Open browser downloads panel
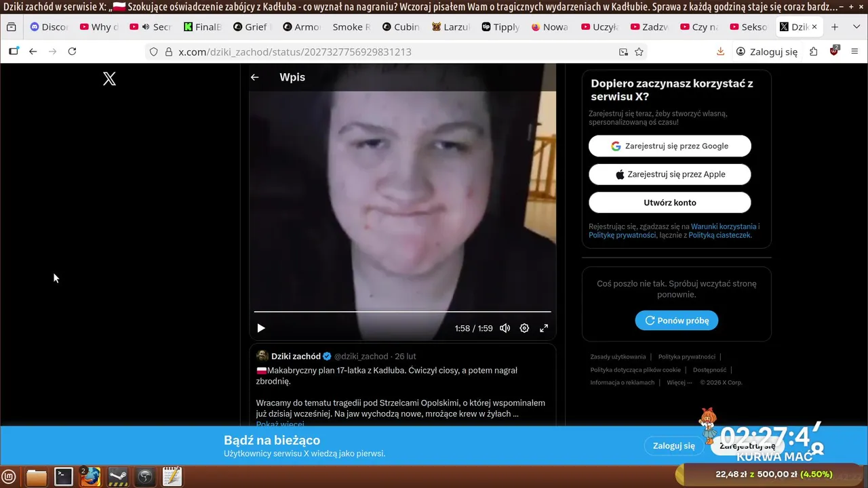This screenshot has height=488, width=868. click(720, 52)
